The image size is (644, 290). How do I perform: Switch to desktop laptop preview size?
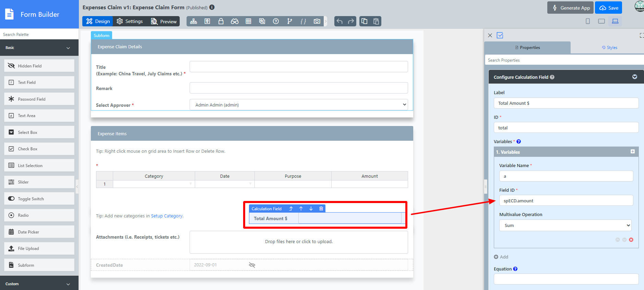[615, 21]
